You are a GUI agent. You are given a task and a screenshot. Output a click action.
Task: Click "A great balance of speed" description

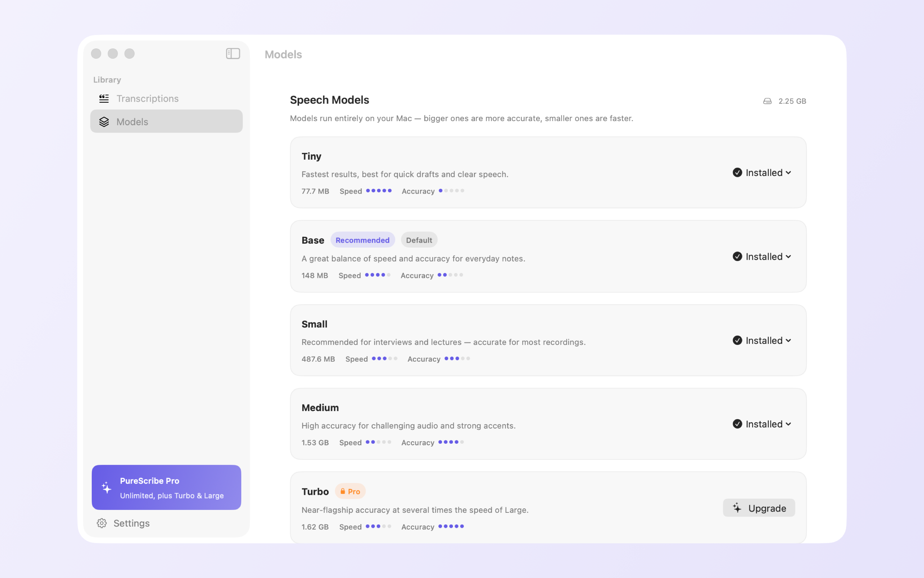point(413,258)
